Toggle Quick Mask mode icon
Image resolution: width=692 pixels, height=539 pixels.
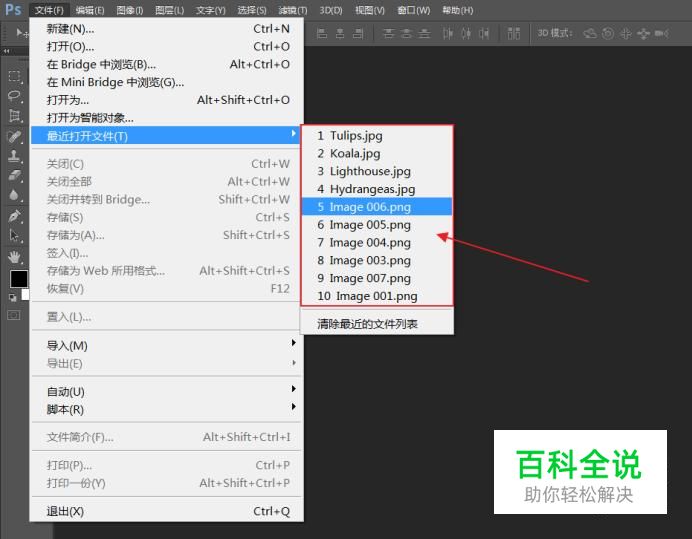(14, 315)
